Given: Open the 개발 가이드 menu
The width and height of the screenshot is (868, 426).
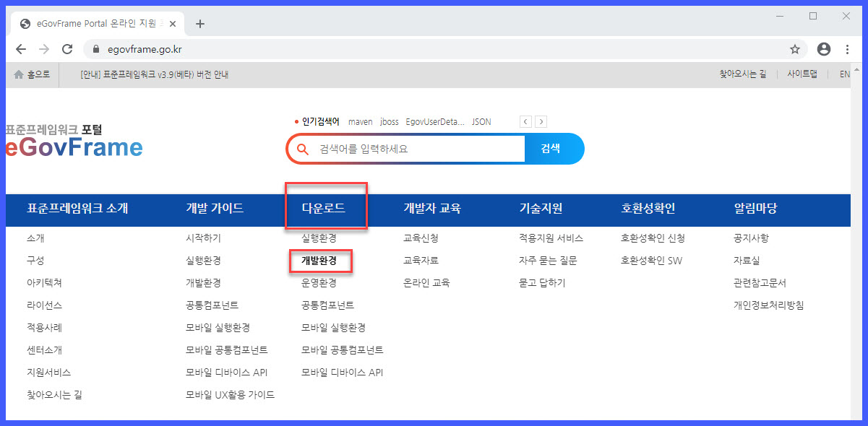Looking at the screenshot, I should click(x=215, y=209).
